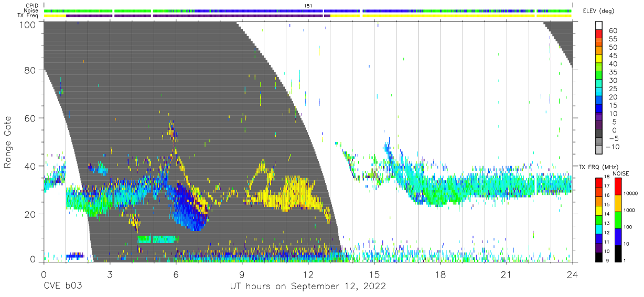The height and width of the screenshot is (297, 644).
Task: Click the '9' label on TX FRQ legend
Action: coord(608,261)
